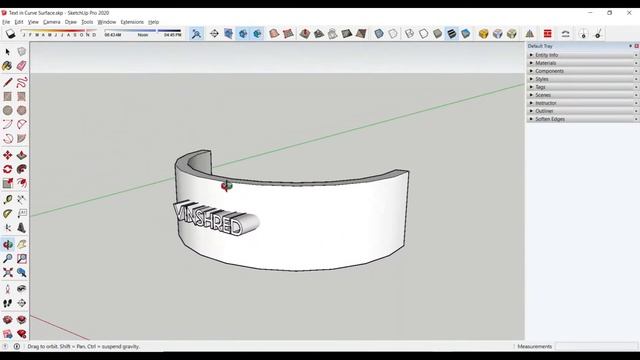Choose the Freehand drawing tool
Image resolution: width=640 pixels, height=360 pixels.
pyautogui.click(x=22, y=82)
